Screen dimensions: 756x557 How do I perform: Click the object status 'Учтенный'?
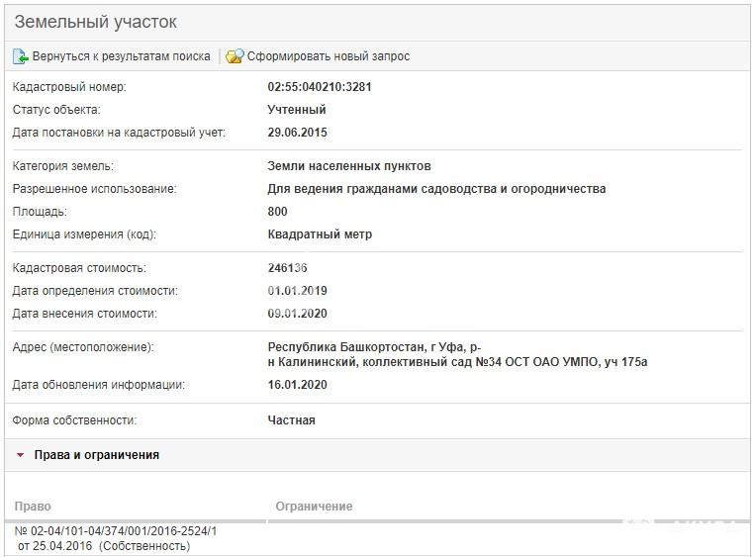click(297, 110)
